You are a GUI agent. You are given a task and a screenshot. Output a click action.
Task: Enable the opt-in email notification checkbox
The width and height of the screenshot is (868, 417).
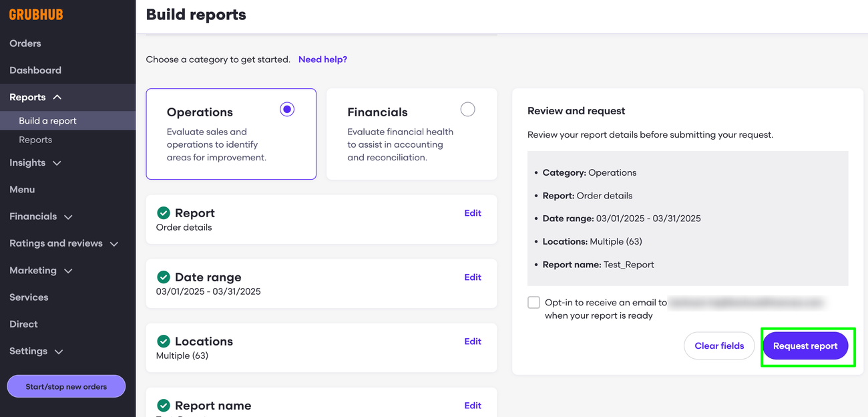tap(533, 303)
